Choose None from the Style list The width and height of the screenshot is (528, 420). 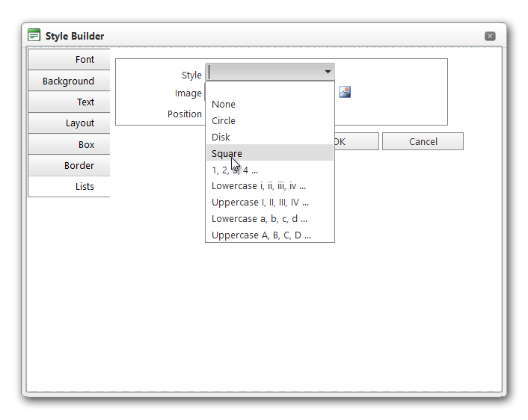point(224,105)
